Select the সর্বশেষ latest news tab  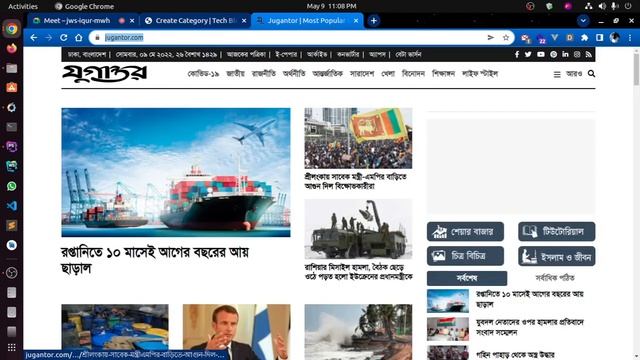467,278
